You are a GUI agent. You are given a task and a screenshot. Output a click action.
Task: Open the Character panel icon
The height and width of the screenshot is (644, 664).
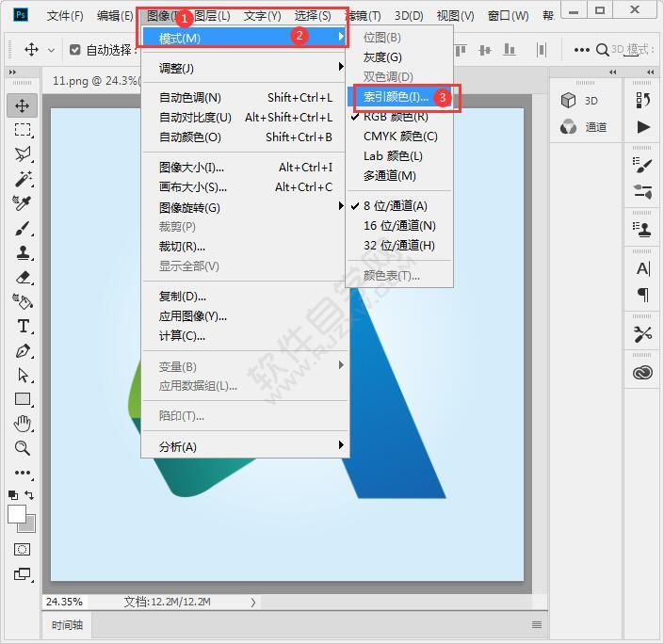(x=643, y=268)
